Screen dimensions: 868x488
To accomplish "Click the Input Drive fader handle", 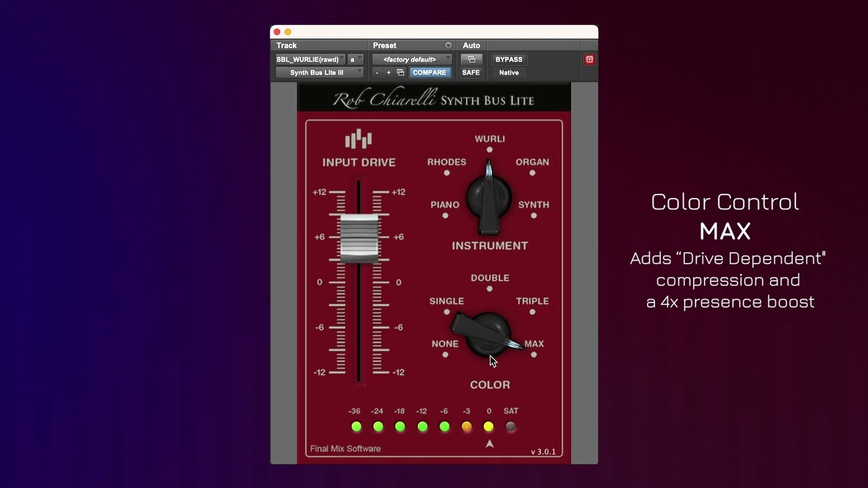I will click(x=359, y=238).
